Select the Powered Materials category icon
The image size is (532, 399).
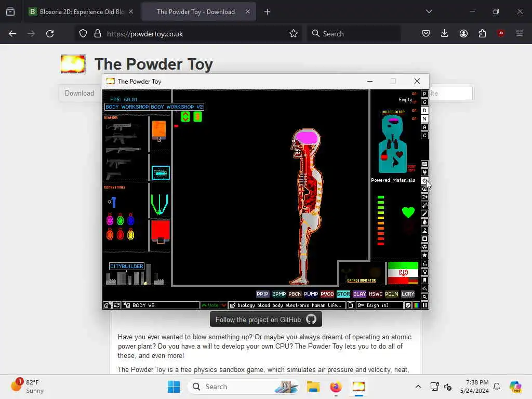pos(424,180)
